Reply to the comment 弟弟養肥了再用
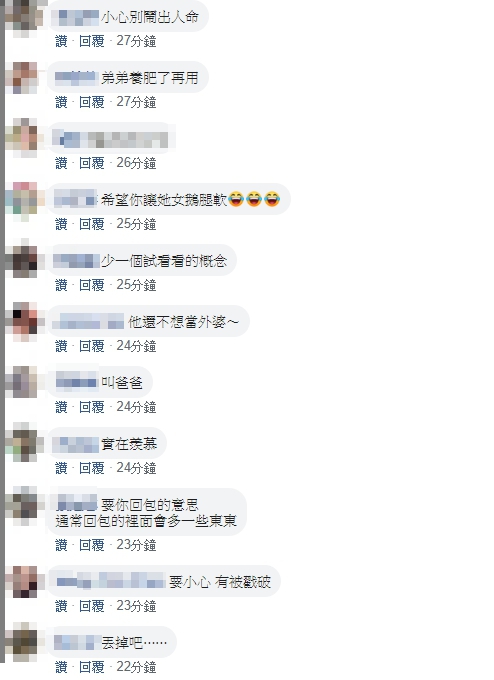Screen dimensions: 494x680 92,102
